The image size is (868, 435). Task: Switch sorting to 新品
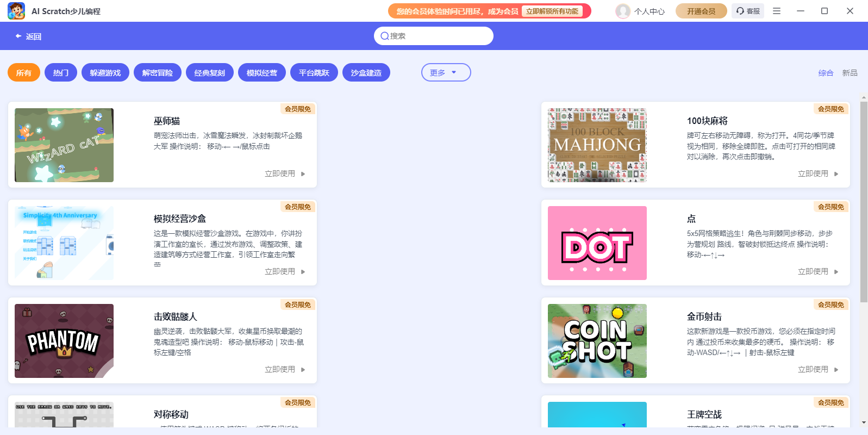(x=850, y=73)
